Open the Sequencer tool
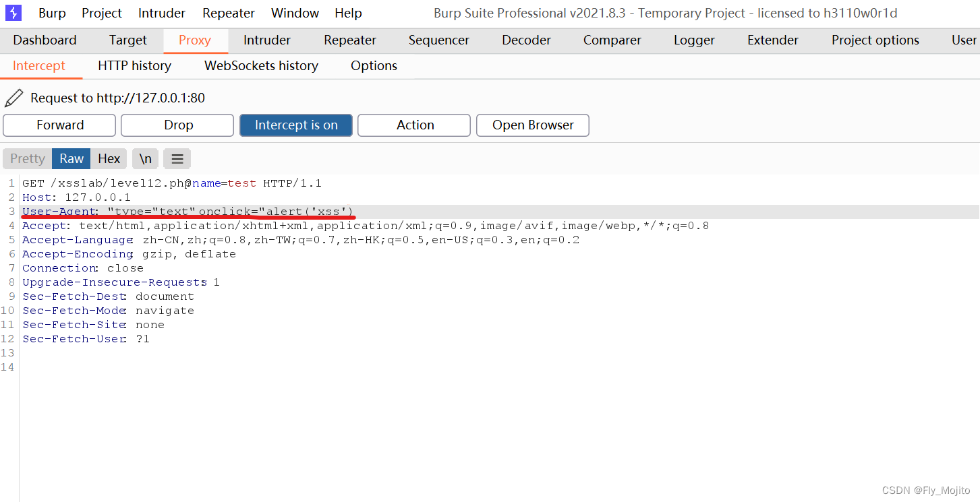The image size is (980, 502). click(x=438, y=40)
